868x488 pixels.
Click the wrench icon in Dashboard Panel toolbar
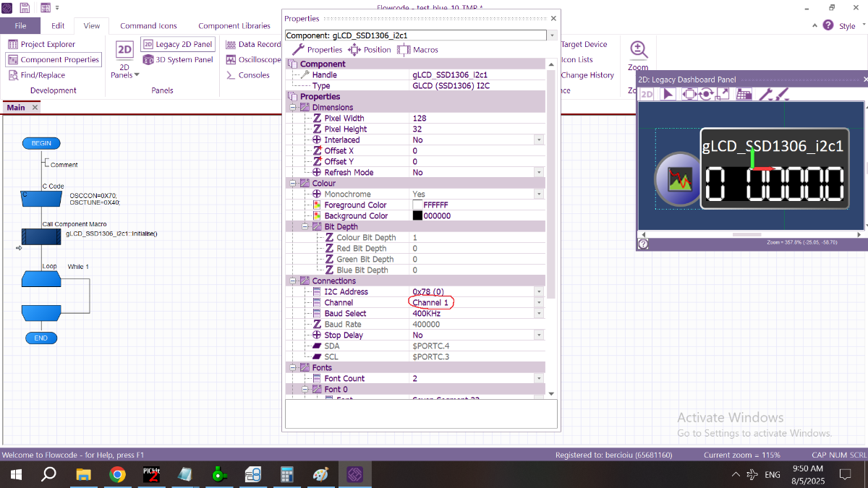click(x=765, y=94)
